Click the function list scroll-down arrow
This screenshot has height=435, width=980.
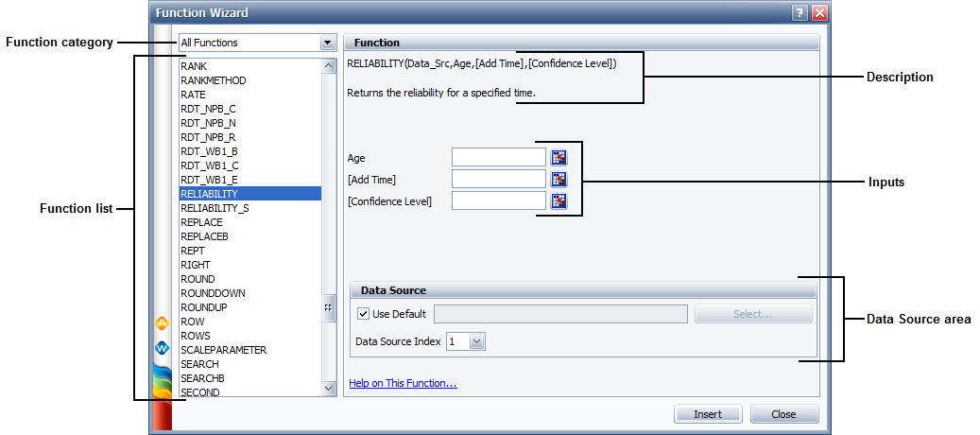[329, 388]
